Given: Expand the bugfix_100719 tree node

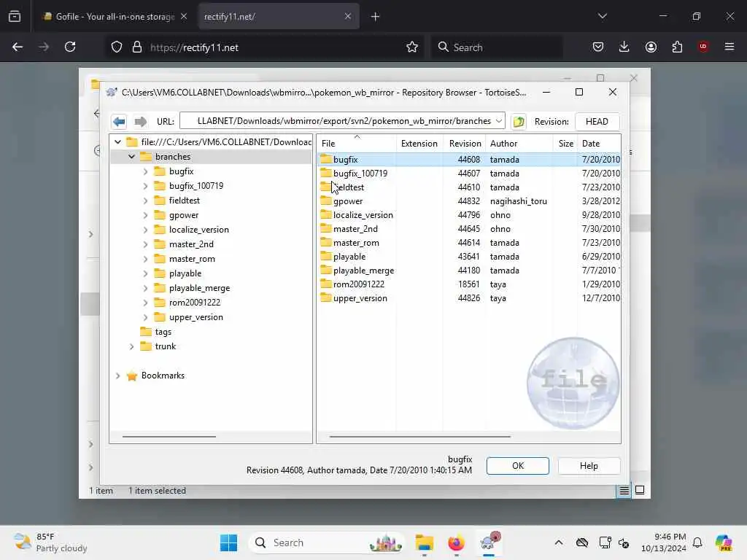Looking at the screenshot, I should coord(145,186).
